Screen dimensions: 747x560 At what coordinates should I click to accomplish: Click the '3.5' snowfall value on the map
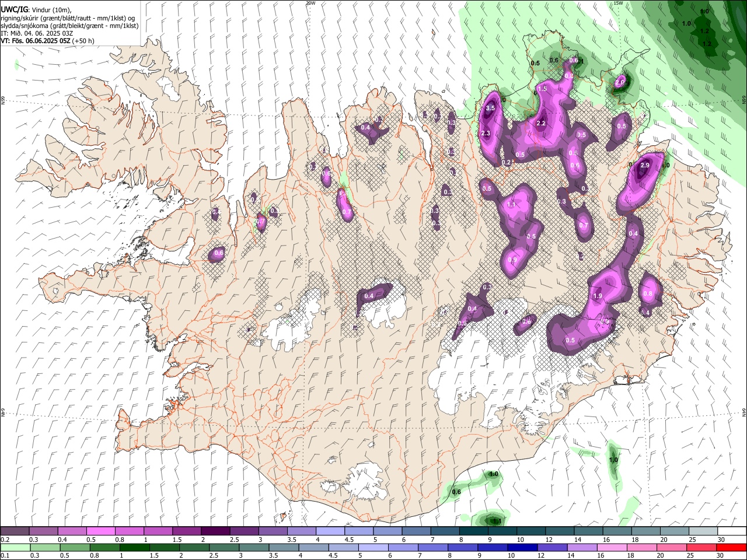pos(490,108)
